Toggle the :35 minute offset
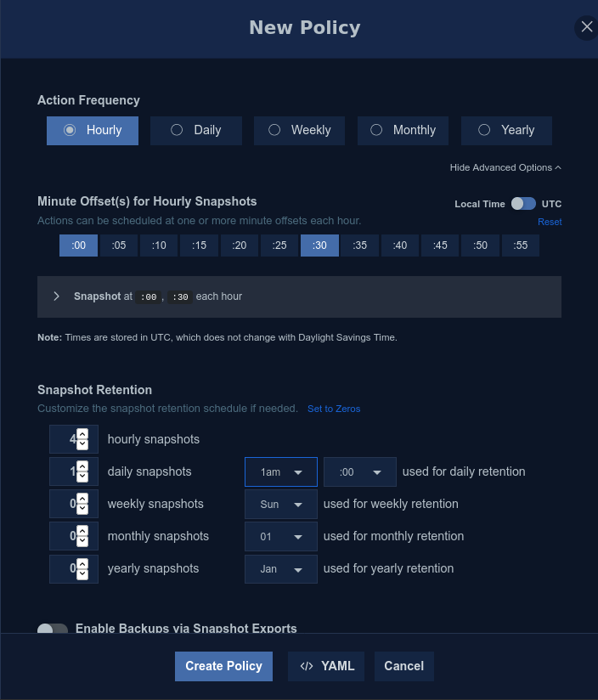The image size is (598, 700). 359,246
